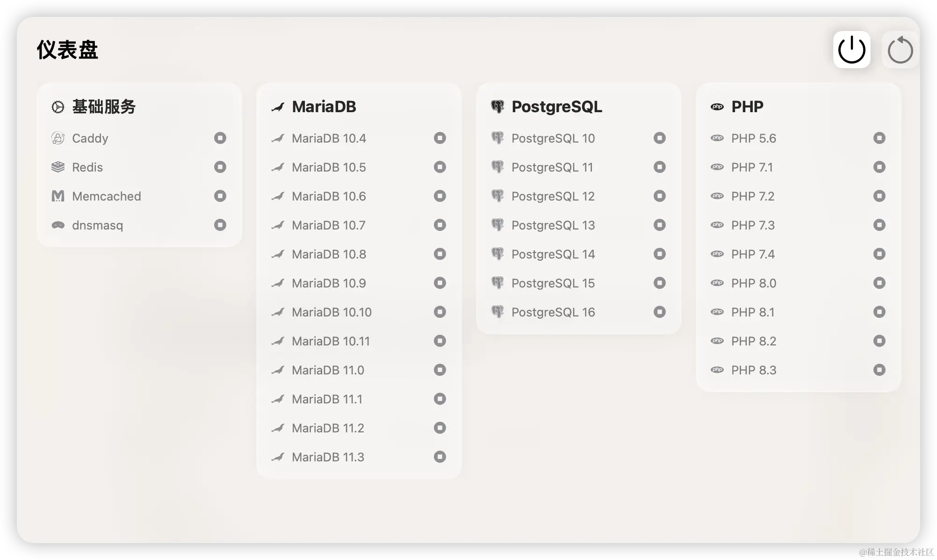The image size is (937, 560).
Task: Click the power button icon
Action: 851,50
